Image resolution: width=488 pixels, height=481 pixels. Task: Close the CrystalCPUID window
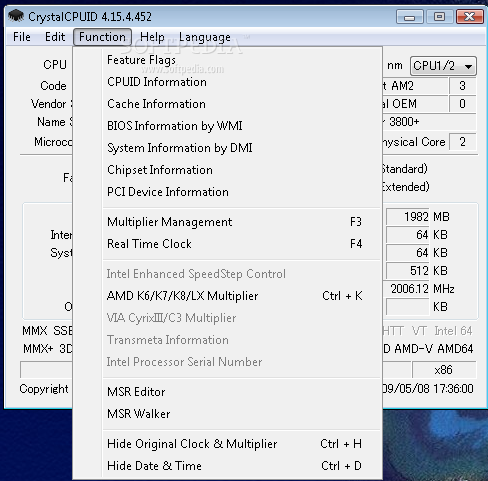pyautogui.click(x=469, y=17)
